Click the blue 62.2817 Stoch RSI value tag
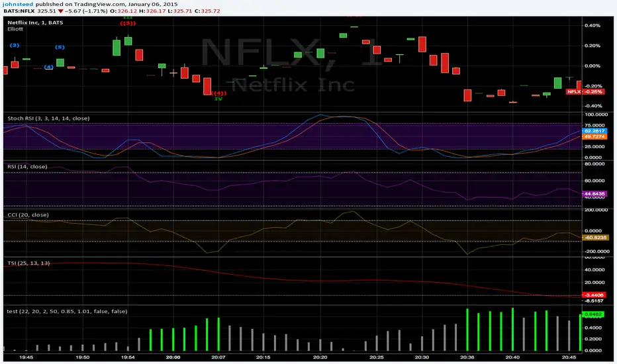 594,131
